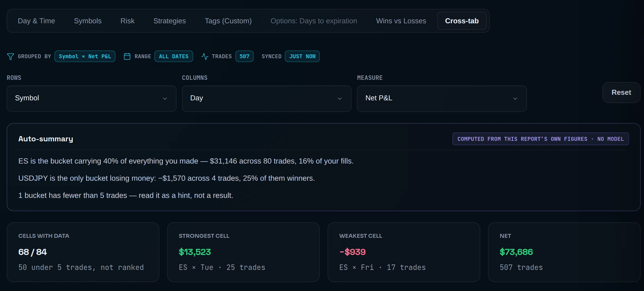Viewport: 644px width, 291px height.
Task: Click the ALL DATES range chip
Action: pos(174,57)
